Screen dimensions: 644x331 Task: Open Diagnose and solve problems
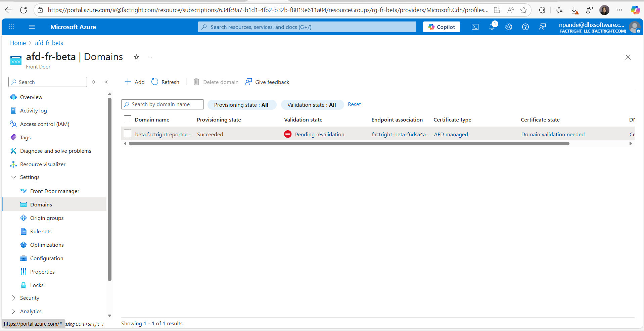56,151
